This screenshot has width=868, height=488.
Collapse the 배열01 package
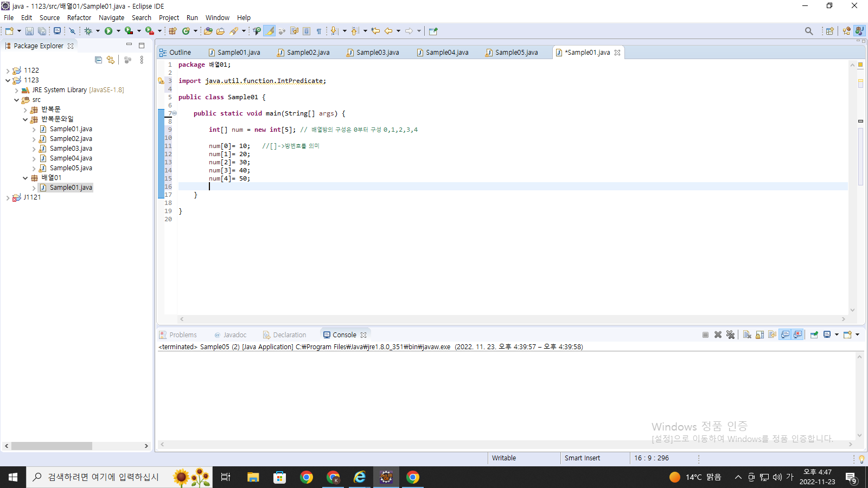(x=25, y=178)
